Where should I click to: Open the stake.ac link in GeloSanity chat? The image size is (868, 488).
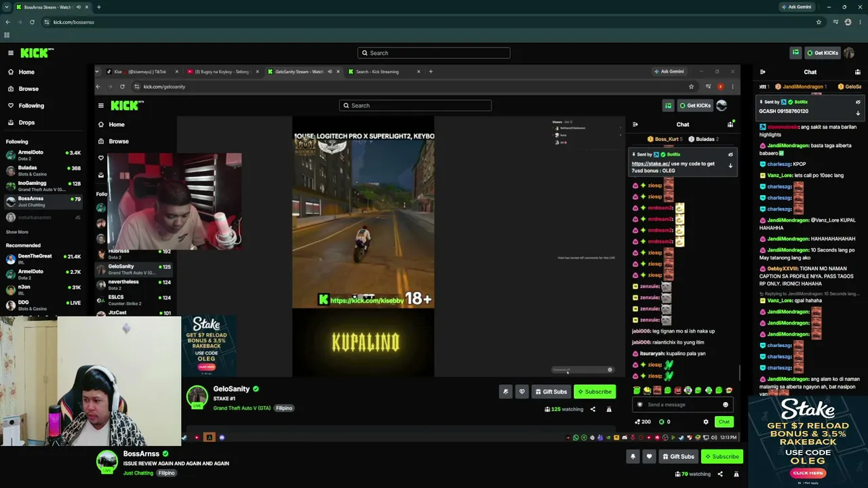[650, 163]
